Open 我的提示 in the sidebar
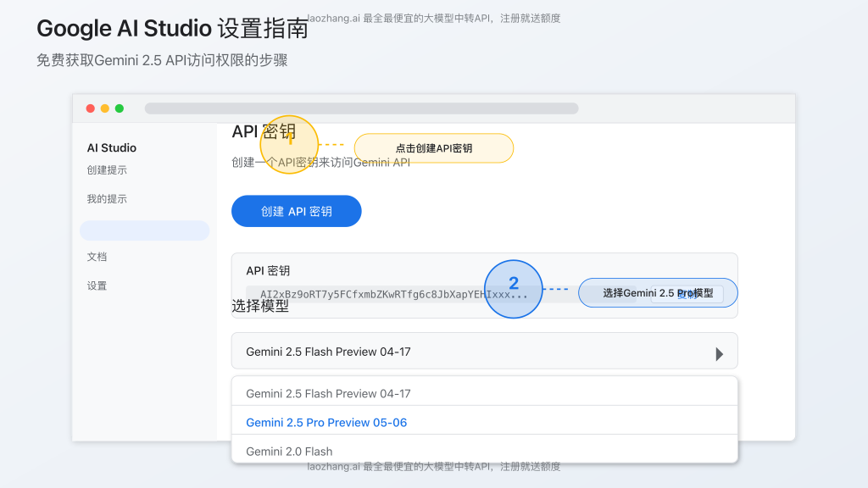The image size is (868, 488). (x=107, y=198)
